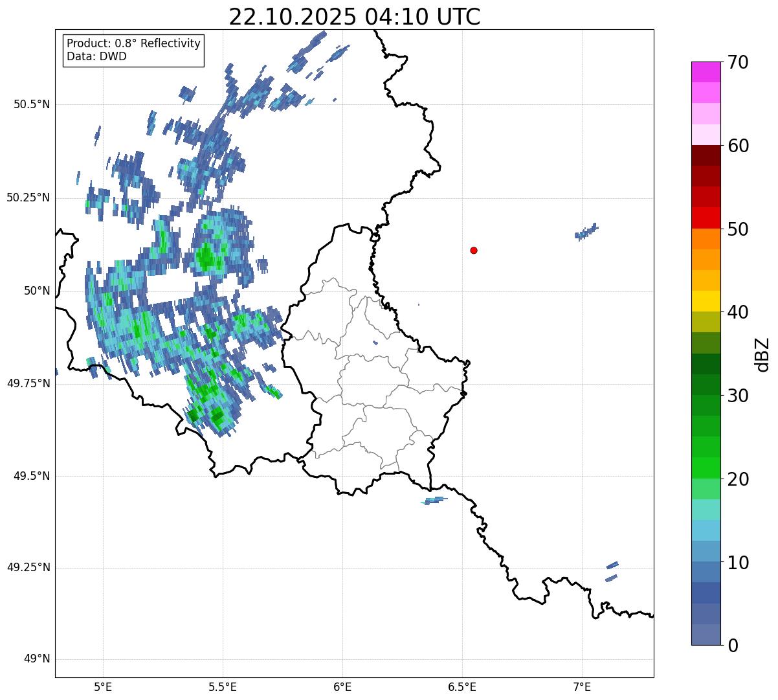The width and height of the screenshot is (778, 700).
Task: Click the Data: DWD text
Action: 96,56
